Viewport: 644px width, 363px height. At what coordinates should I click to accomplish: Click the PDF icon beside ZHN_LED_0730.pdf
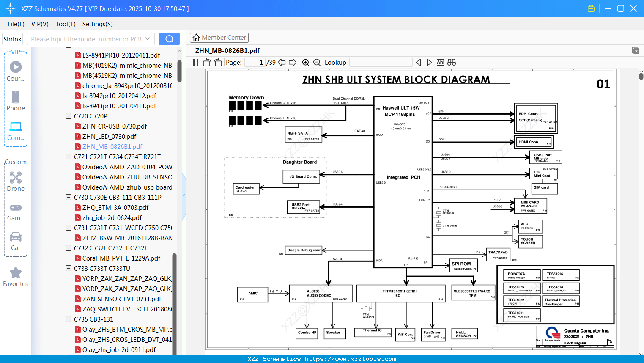[x=78, y=136]
